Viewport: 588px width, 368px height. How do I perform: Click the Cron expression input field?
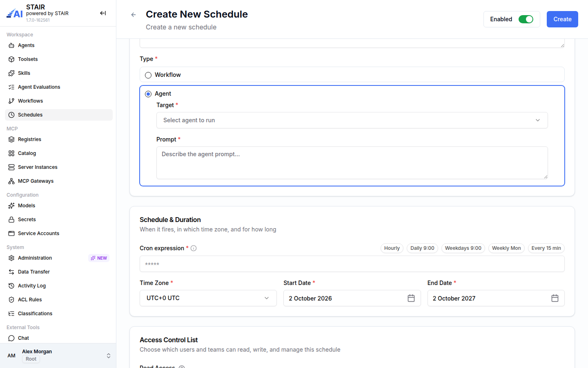[x=352, y=264]
